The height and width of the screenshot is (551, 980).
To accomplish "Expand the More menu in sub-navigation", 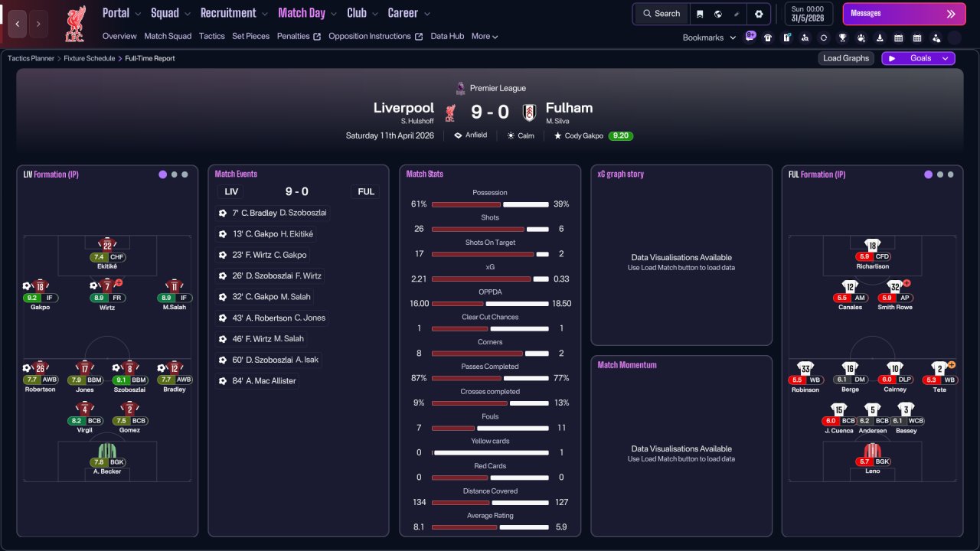I will (x=485, y=36).
